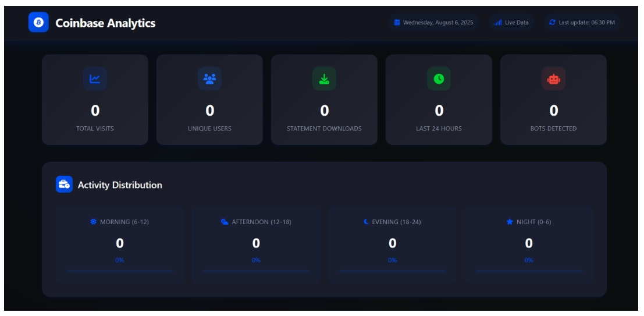Click the Morning progress bar
Image resolution: width=644 pixels, height=316 pixels.
coord(119,271)
